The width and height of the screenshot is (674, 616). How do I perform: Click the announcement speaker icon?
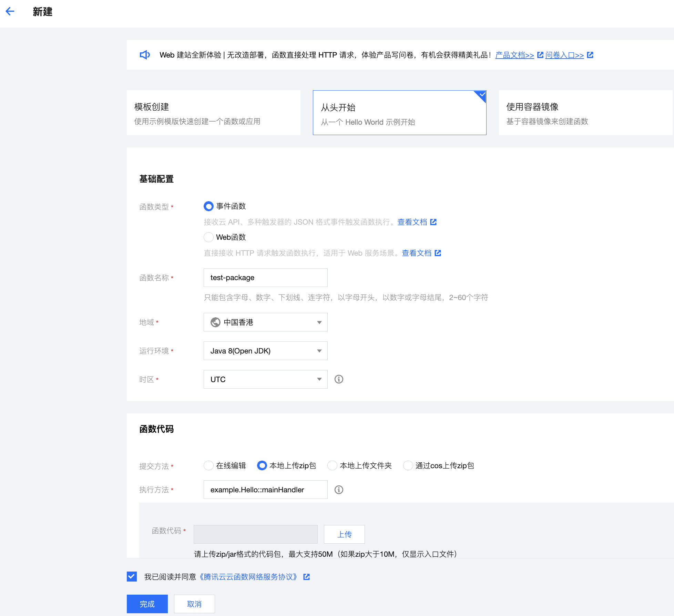point(145,55)
